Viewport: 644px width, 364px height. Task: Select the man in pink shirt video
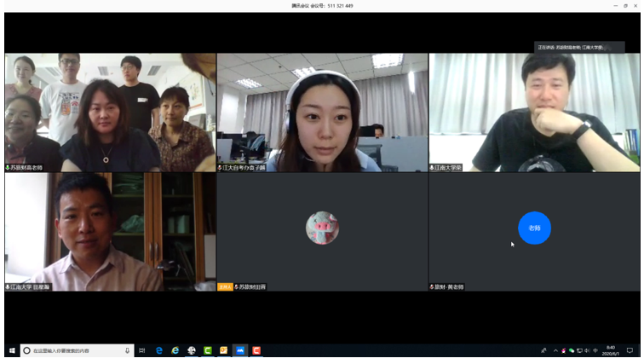(110, 232)
